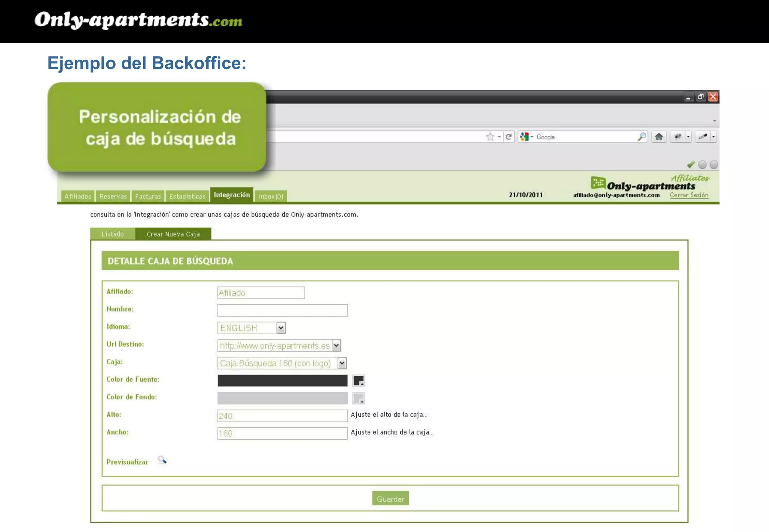Switch to the Listado sub-tab
This screenshot has height=532, width=769.
(113, 234)
